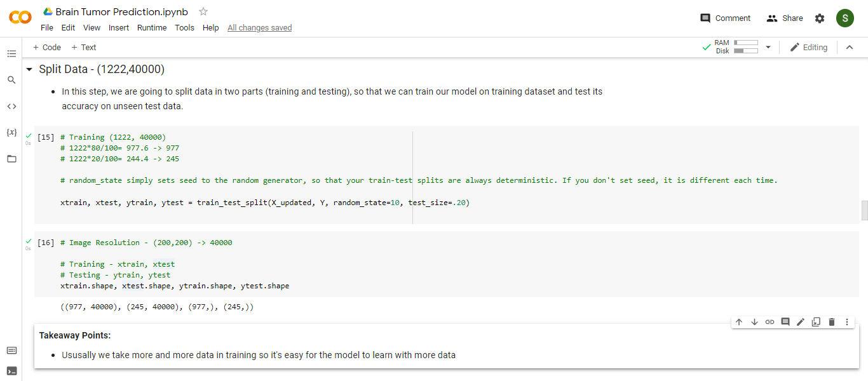
Task: Open the files folder panel
Action: 11,159
